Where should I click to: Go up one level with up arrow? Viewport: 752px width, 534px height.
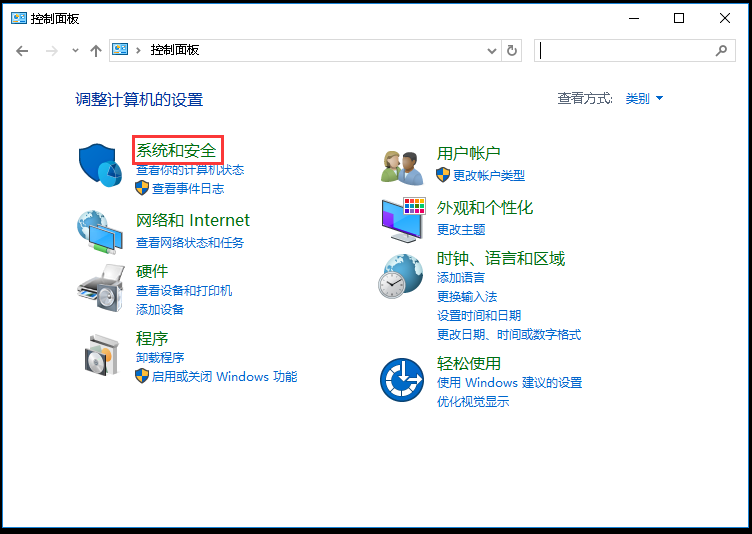[x=96, y=50]
